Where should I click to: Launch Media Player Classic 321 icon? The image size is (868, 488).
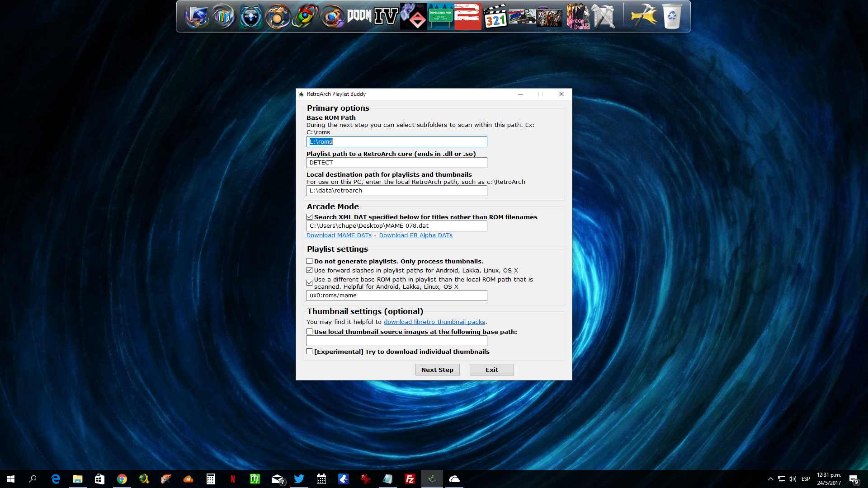pyautogui.click(x=495, y=17)
